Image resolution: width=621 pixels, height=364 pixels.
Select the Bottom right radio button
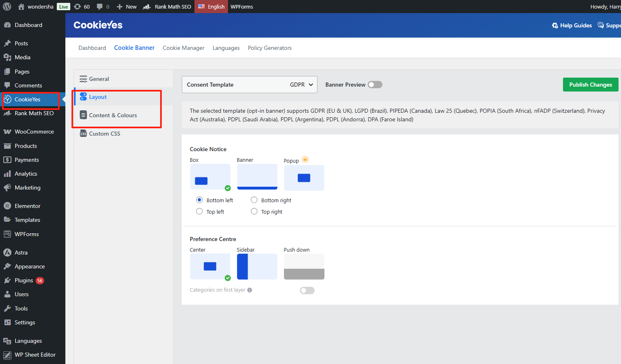coord(254,200)
